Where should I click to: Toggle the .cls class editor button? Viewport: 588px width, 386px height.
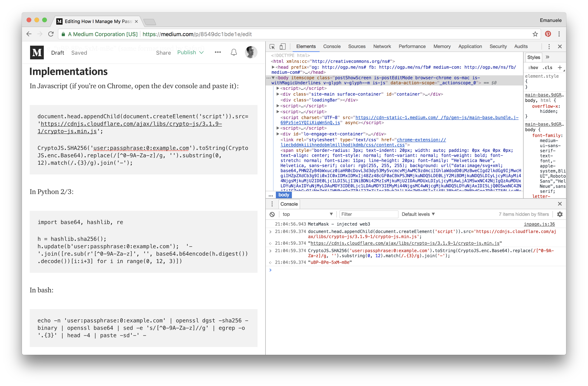(547, 68)
